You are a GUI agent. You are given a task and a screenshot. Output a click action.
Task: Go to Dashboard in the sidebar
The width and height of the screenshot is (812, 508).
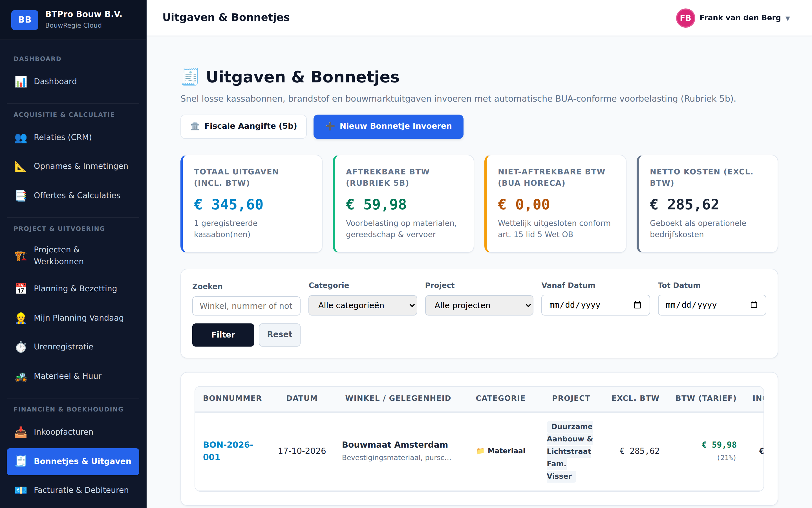tap(73, 82)
